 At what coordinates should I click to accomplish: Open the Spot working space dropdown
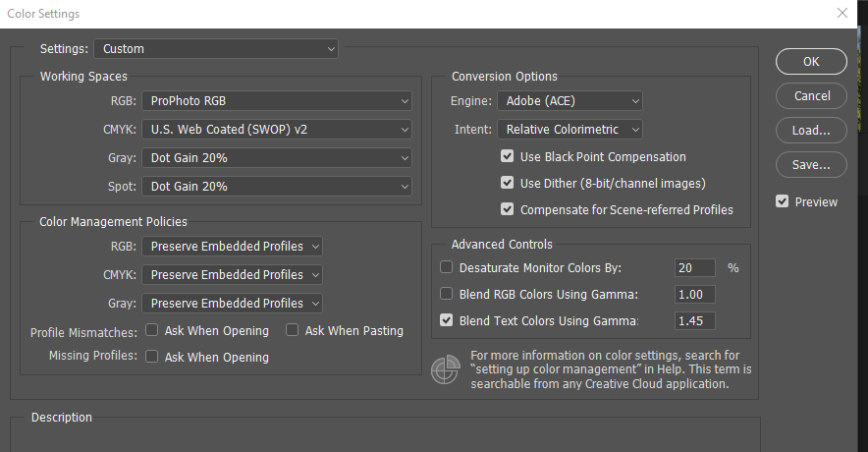pos(277,186)
